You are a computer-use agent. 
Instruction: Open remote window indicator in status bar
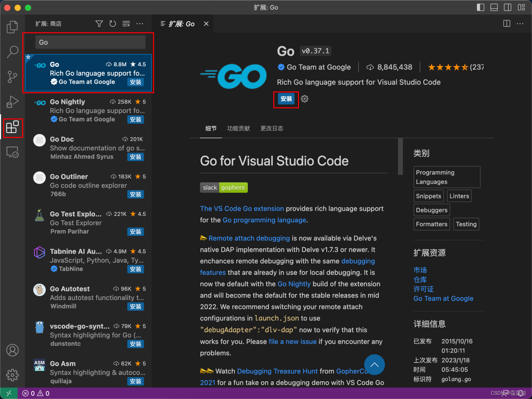[9, 393]
